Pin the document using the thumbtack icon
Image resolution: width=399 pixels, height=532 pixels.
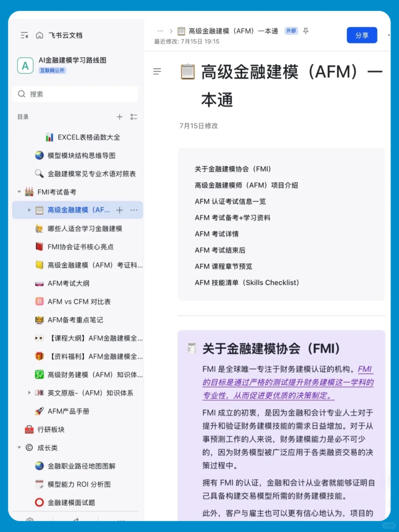pos(306,31)
